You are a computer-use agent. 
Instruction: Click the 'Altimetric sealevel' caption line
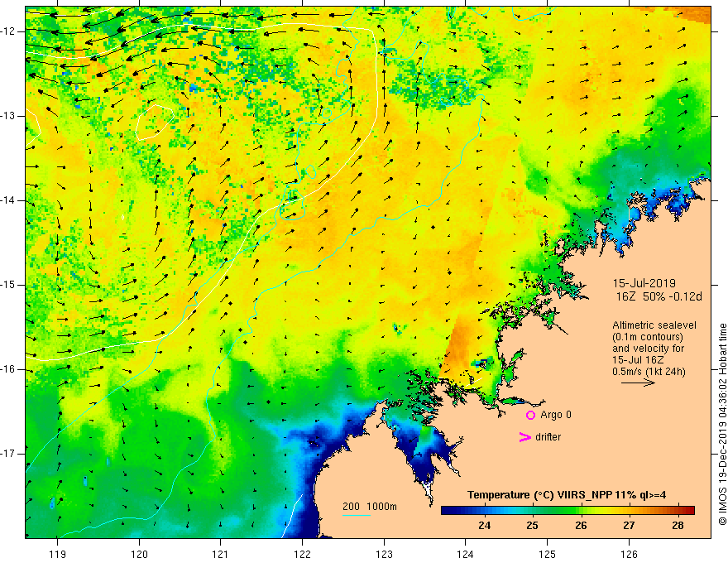[x=654, y=325]
